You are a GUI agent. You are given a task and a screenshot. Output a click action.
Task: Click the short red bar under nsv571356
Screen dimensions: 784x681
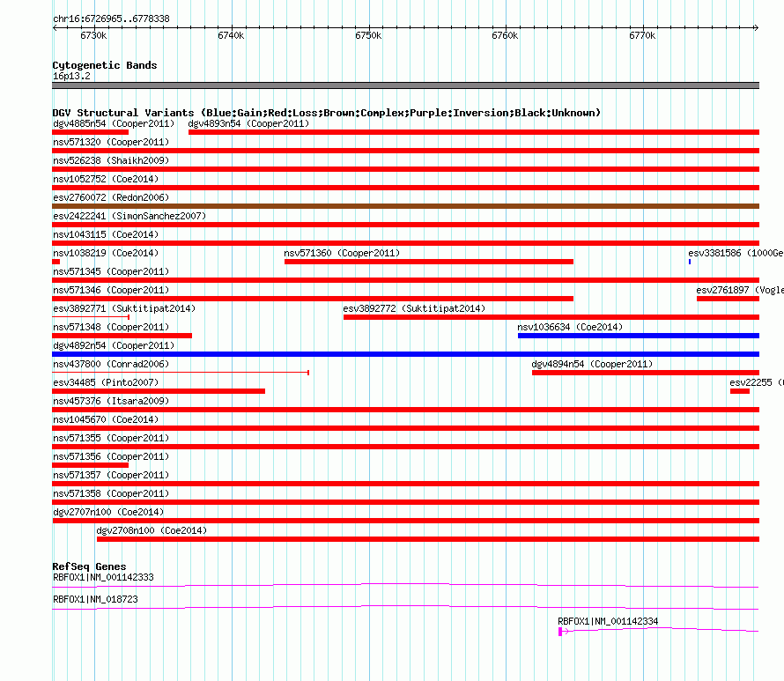click(x=91, y=465)
